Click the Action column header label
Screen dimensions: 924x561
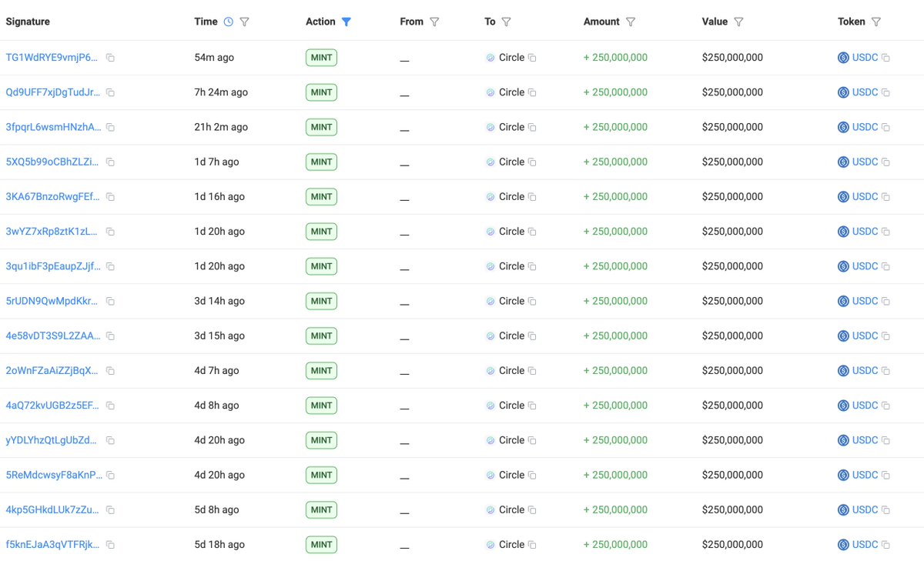[x=320, y=22]
